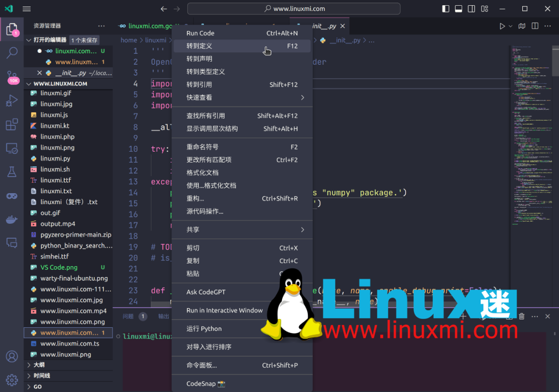Image resolution: width=559 pixels, height=392 pixels.
Task: Select 转到定义 in context menu
Action: coord(242,46)
